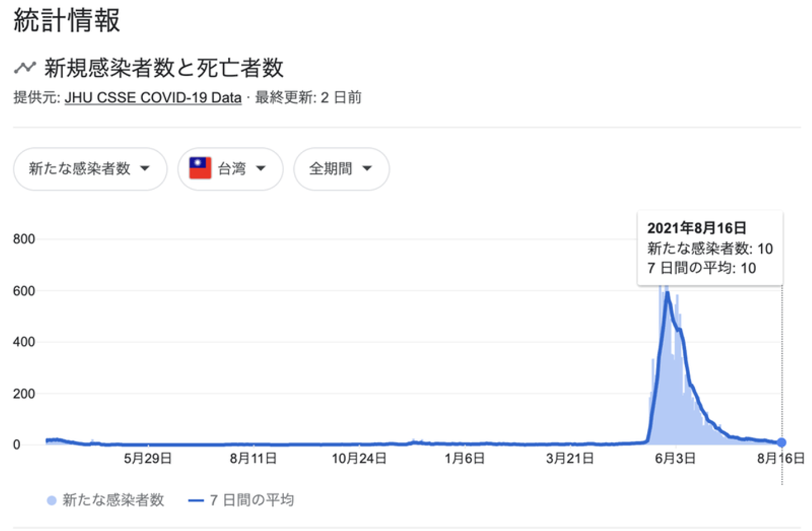Click the 統計情報 title
812x531 pixels.
(67, 20)
